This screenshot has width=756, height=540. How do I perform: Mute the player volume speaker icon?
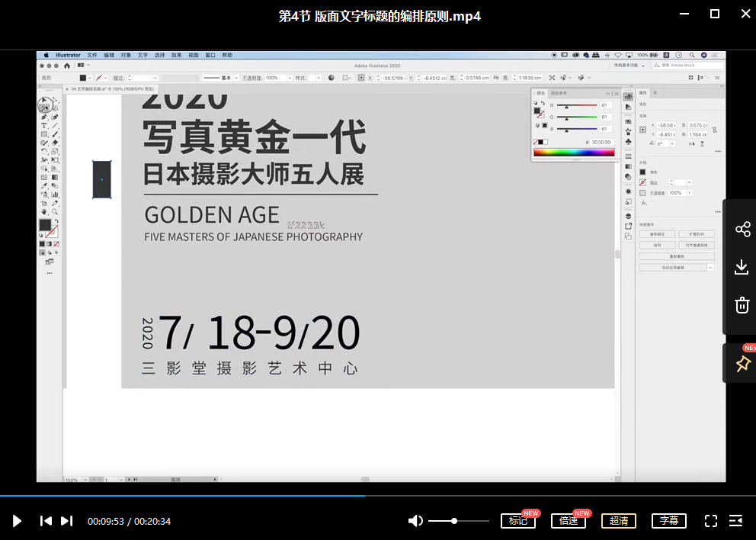(415, 521)
